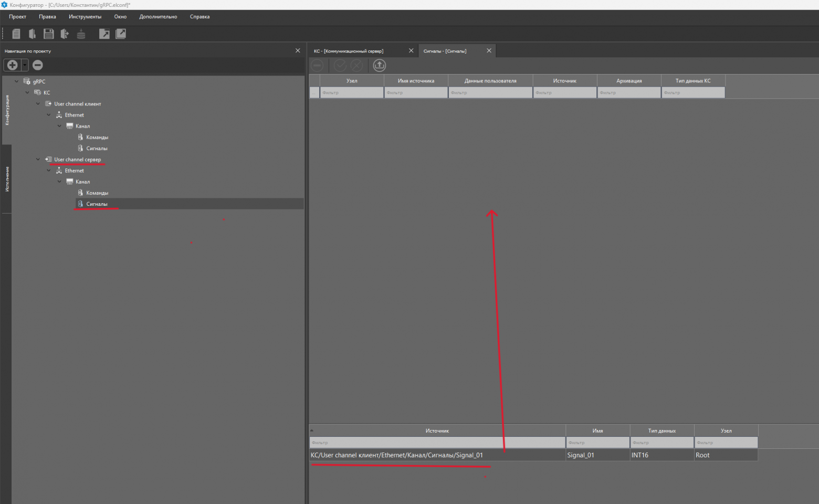Click the open project icon beside new document
The image size is (819, 504).
pyautogui.click(x=33, y=34)
